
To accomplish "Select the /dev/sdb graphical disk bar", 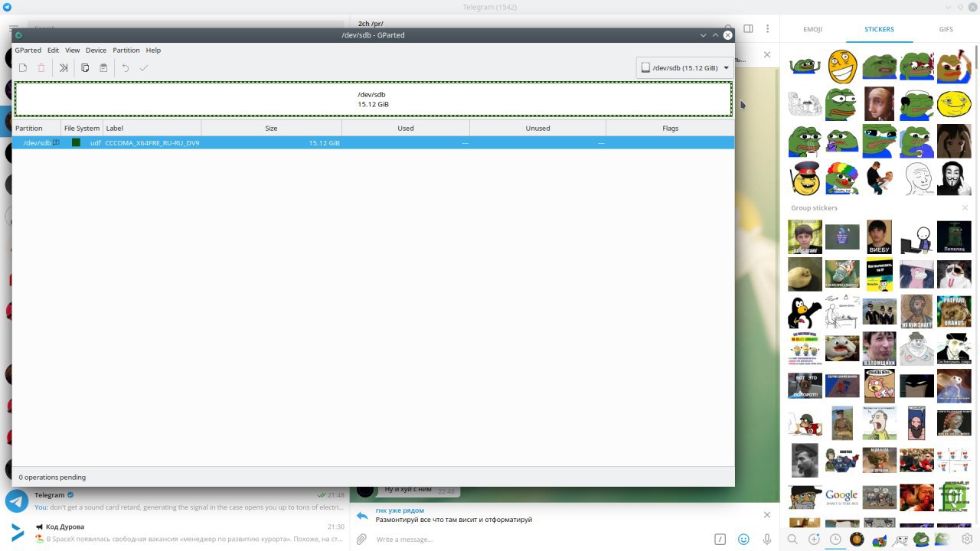I will 373,99.
